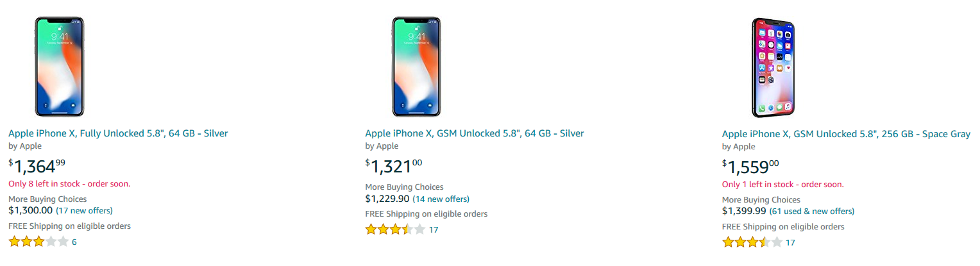View the 17 new offers link
The image size is (980, 266).
[84, 210]
